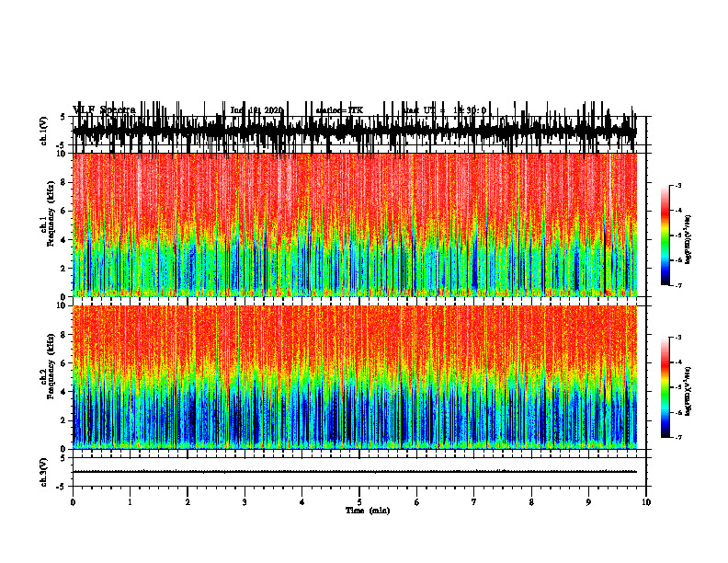Screen dimensions: 728x563
Task: Click the date label in the header
Action: [256, 110]
